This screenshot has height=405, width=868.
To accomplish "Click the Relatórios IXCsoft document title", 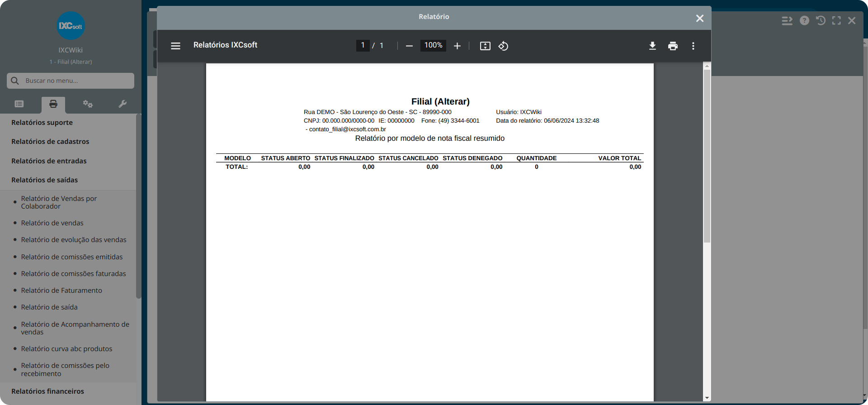I will (225, 45).
